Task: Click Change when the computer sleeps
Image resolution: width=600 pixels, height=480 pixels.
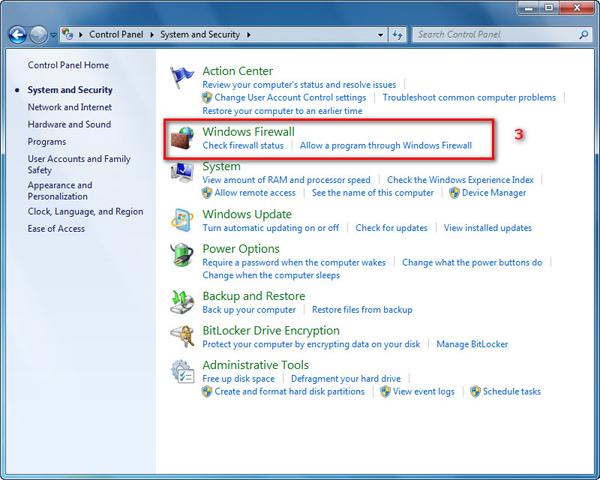Action: pyautogui.click(x=271, y=276)
